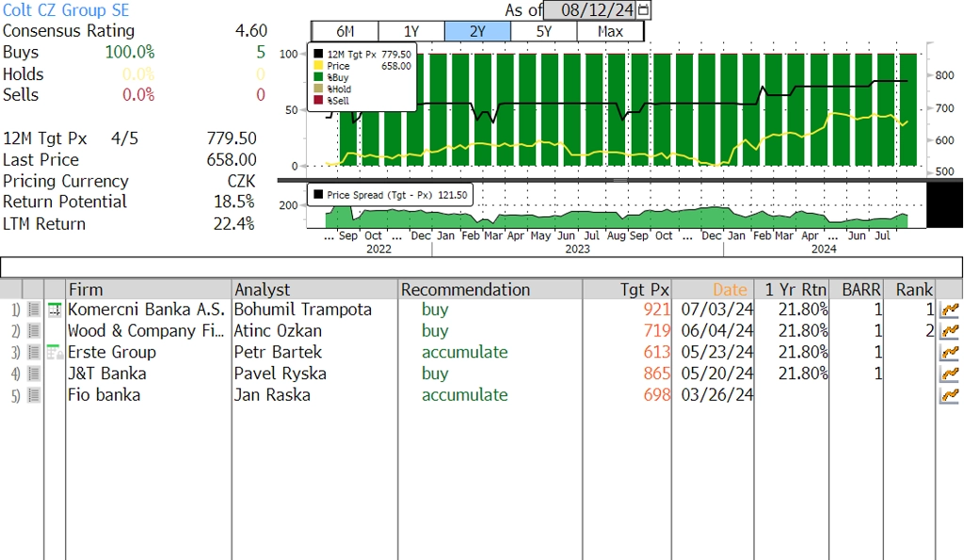Select the 1Y time range tab
Image resolution: width=964 pixels, height=560 pixels.
click(411, 31)
